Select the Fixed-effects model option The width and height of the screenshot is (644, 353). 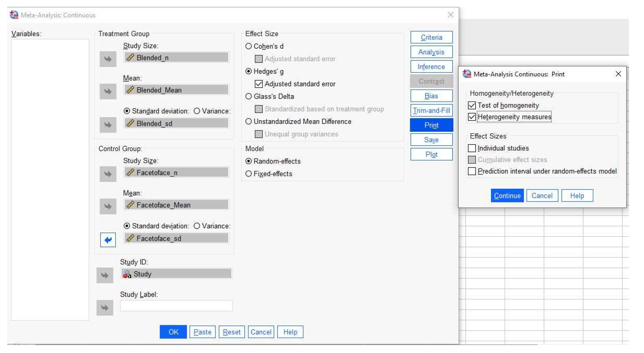(x=248, y=174)
